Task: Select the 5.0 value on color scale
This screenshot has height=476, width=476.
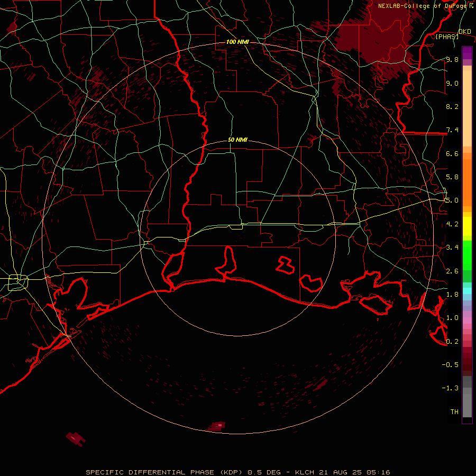Action: pos(452,200)
